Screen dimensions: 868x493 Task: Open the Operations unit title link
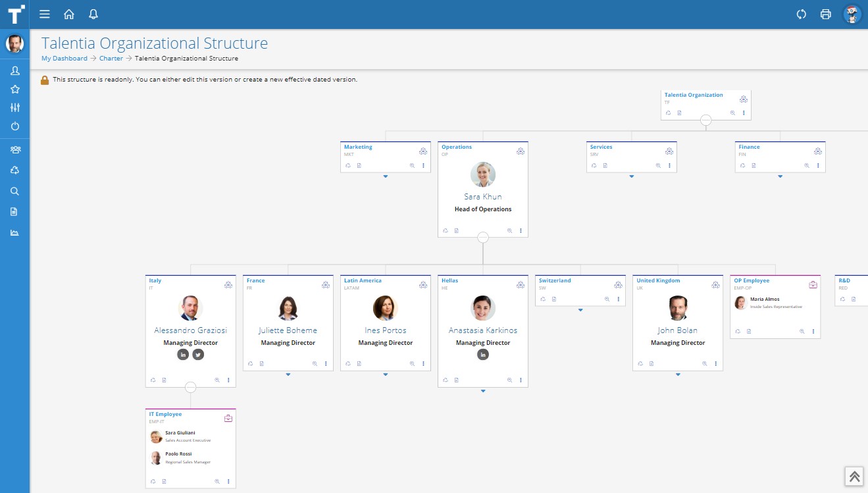pos(457,147)
